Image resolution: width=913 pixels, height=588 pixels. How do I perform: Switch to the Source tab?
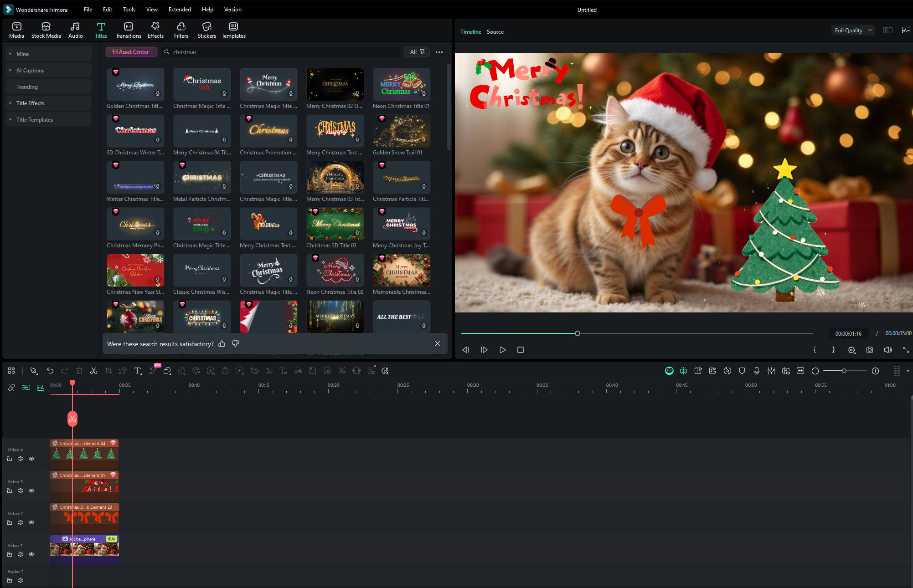495,31
